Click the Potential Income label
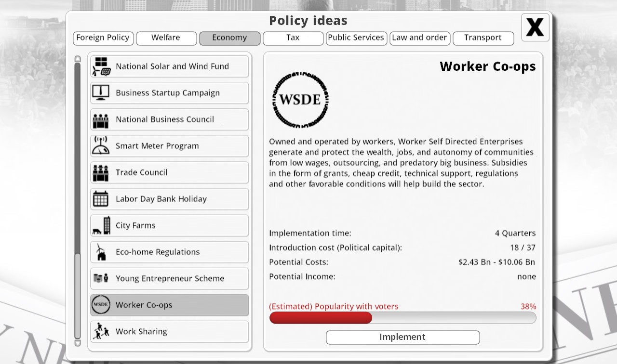The width and height of the screenshot is (617, 364). 302,277
